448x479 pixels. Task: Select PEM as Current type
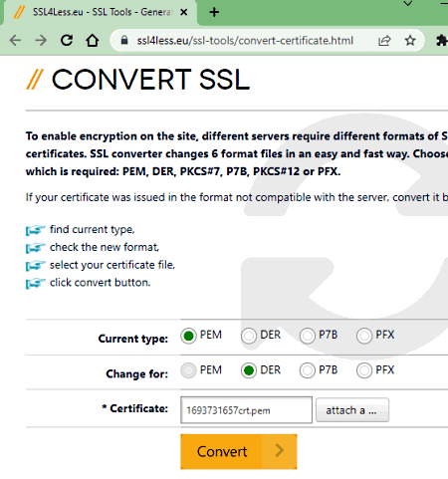188,336
